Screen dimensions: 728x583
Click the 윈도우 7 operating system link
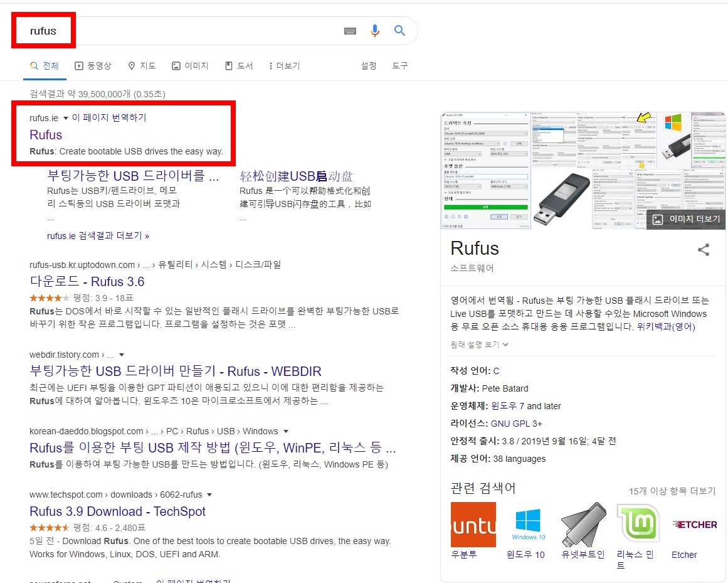pos(507,406)
